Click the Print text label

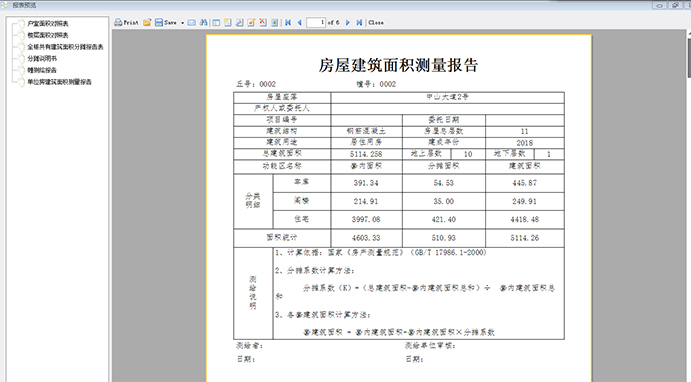(x=131, y=22)
